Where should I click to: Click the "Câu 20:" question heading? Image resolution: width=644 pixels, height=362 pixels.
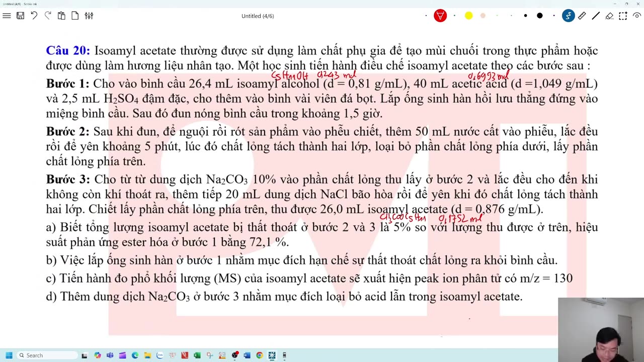tap(68, 51)
